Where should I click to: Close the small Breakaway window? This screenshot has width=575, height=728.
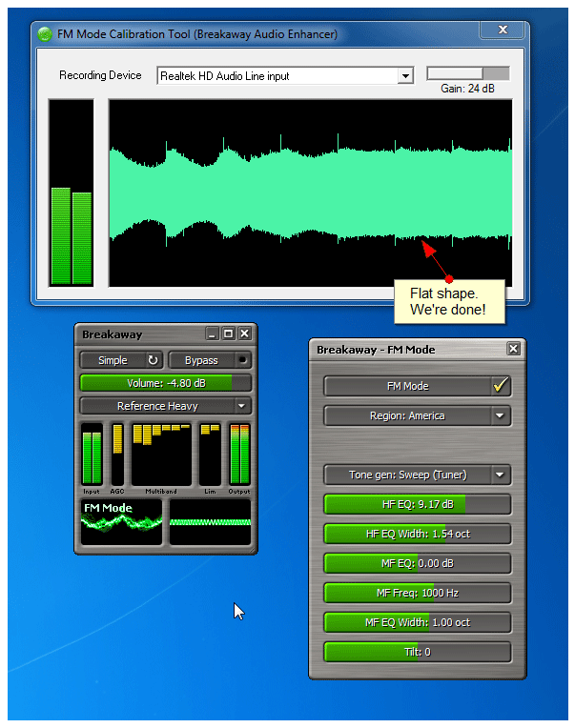245,334
